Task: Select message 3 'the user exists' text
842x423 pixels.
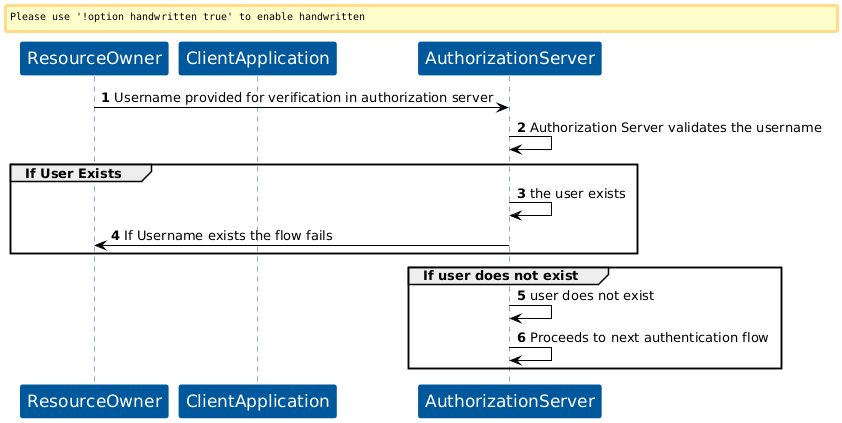Action: point(577,192)
